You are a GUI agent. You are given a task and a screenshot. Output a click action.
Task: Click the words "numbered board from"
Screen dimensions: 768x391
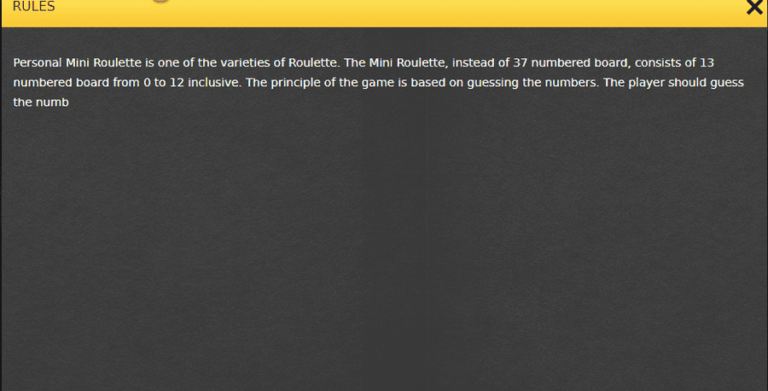coord(76,82)
